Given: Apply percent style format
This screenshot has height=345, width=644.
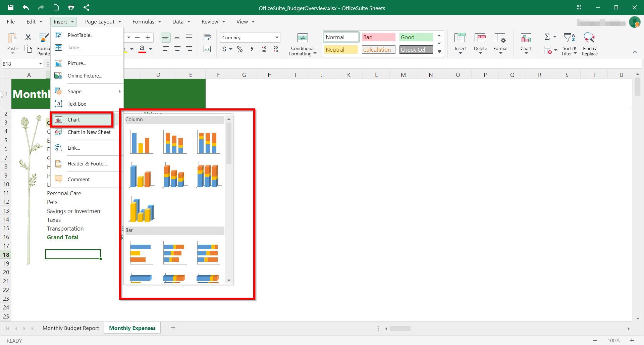Looking at the screenshot, I should point(239,49).
